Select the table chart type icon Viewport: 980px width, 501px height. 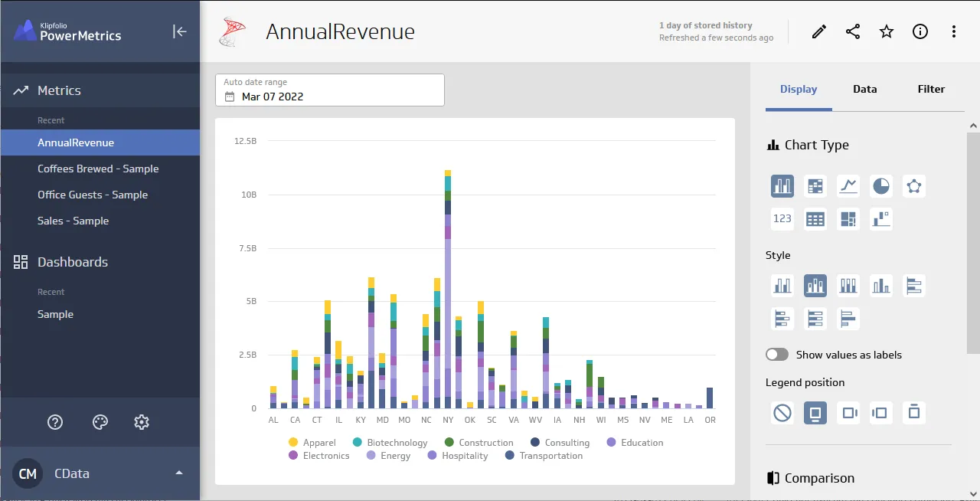tap(815, 219)
